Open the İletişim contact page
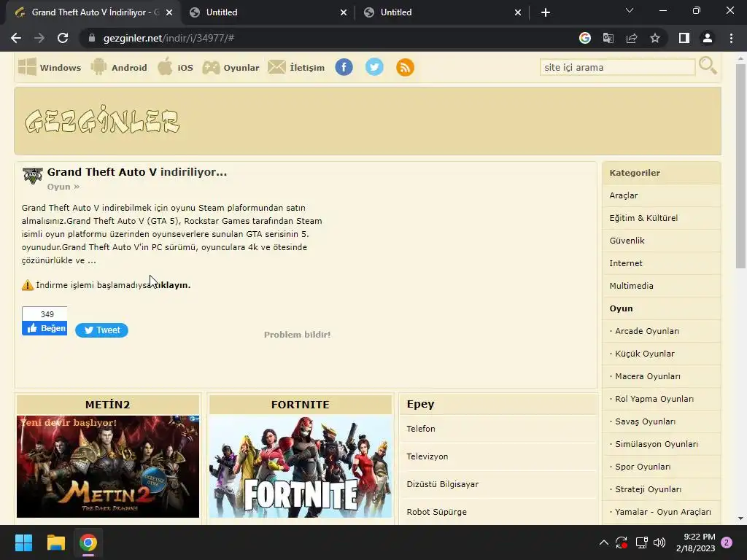Image resolution: width=747 pixels, height=560 pixels. [296, 67]
